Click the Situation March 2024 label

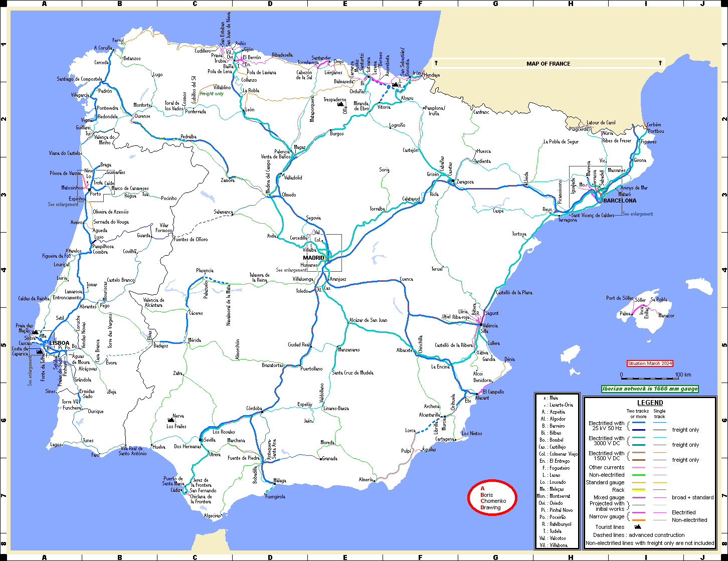[x=650, y=363]
